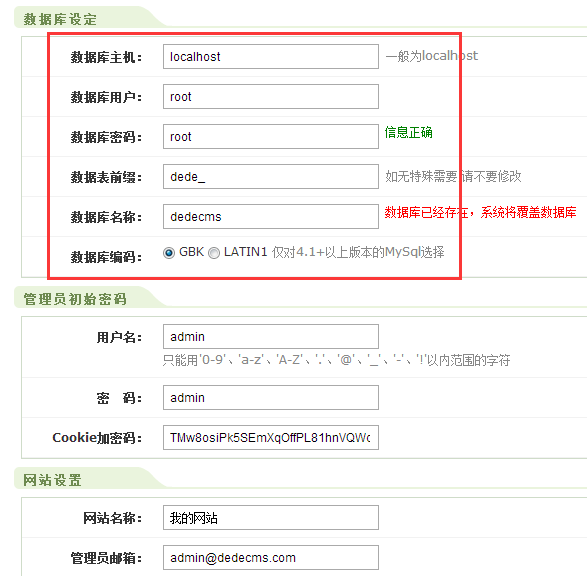Click the table prefix field containing dede_
Viewport: 587px width, 576px height.
tap(271, 177)
